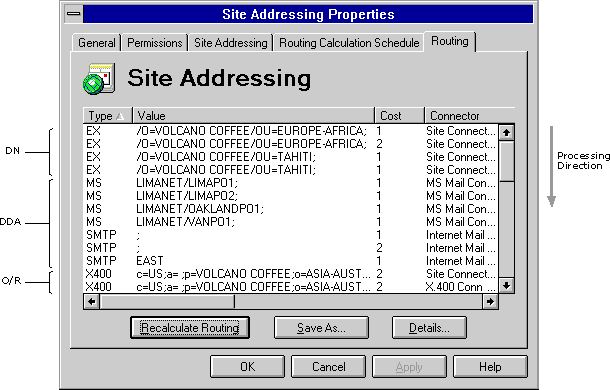Select the LIMANET/LIMAPO1; row
Image resolution: width=610 pixels, height=390 pixels.
click(291, 183)
